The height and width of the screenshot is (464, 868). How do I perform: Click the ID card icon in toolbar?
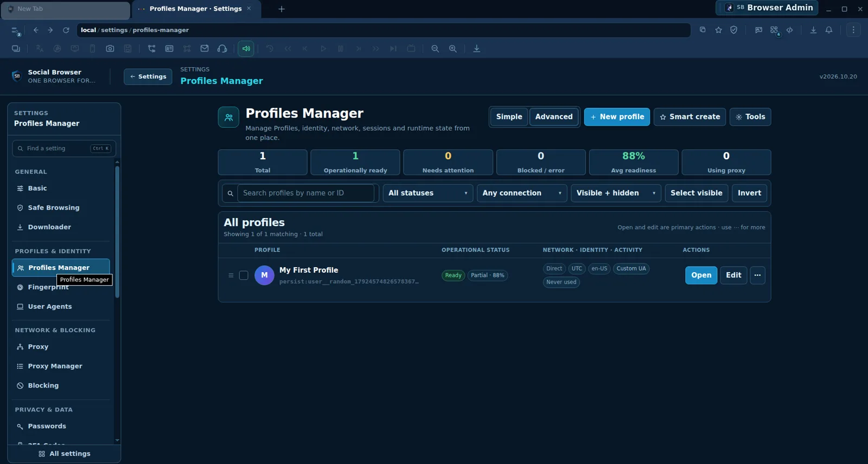tap(169, 49)
